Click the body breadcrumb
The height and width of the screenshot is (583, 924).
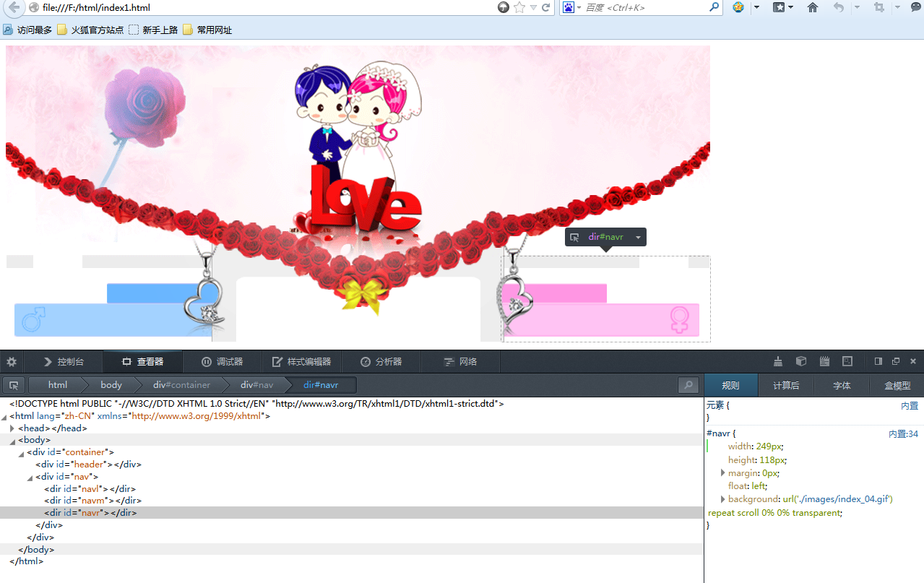point(111,385)
